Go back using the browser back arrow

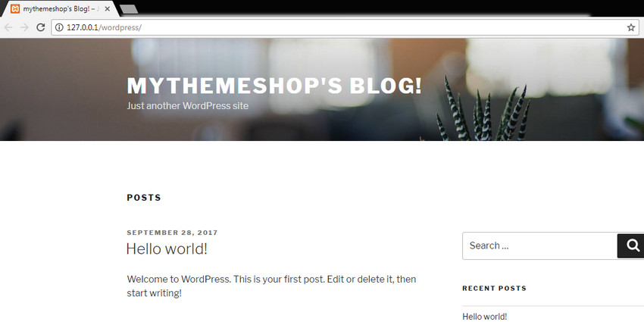coord(8,27)
